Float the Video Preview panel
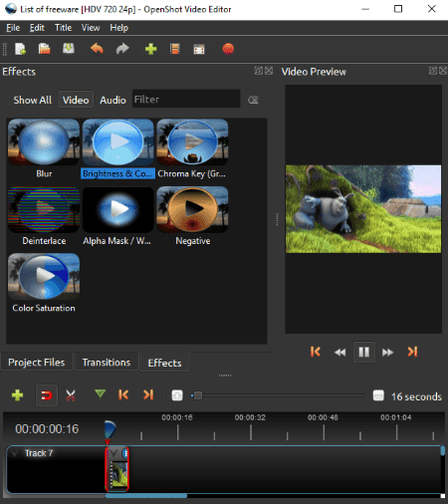Viewport: 448px width, 504px height. pyautogui.click(x=433, y=71)
